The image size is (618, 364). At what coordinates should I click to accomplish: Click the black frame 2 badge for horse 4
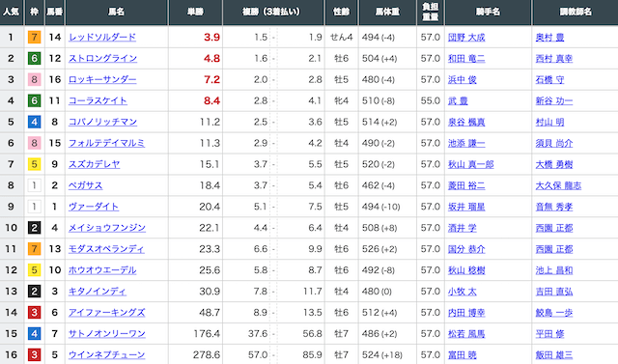(x=35, y=228)
